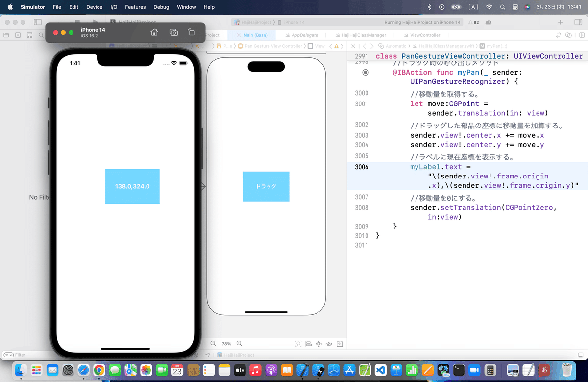Close the Main (Base) tab

(239, 35)
